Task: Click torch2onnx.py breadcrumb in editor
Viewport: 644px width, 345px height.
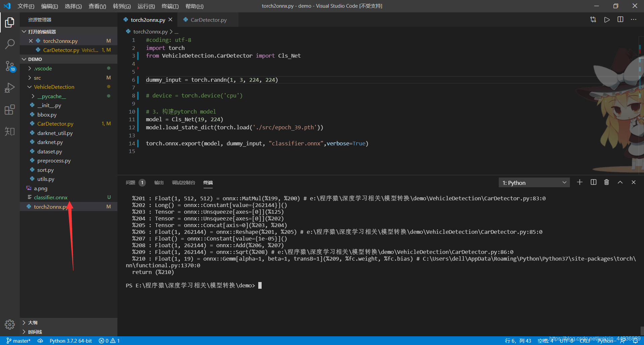Action: point(150,31)
